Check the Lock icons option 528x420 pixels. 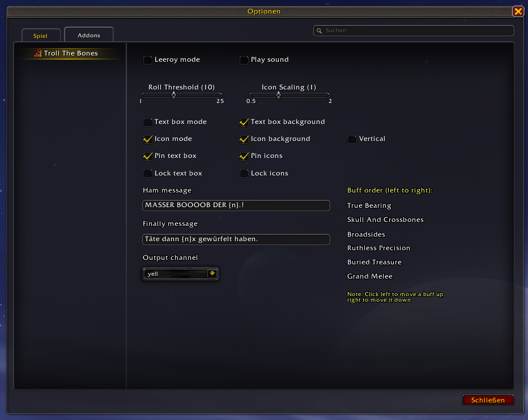[244, 174]
